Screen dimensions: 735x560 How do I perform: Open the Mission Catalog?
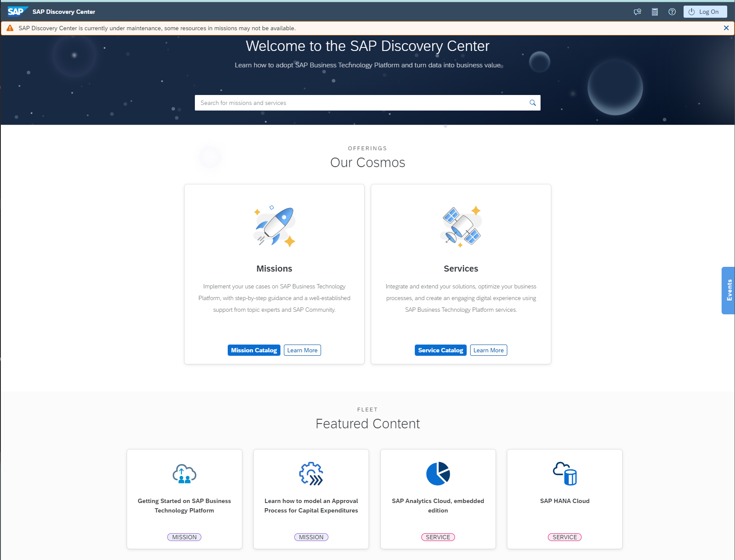pyautogui.click(x=254, y=350)
